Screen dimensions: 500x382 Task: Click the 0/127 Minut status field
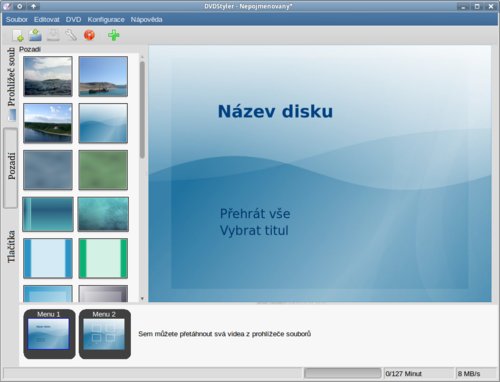[419, 373]
